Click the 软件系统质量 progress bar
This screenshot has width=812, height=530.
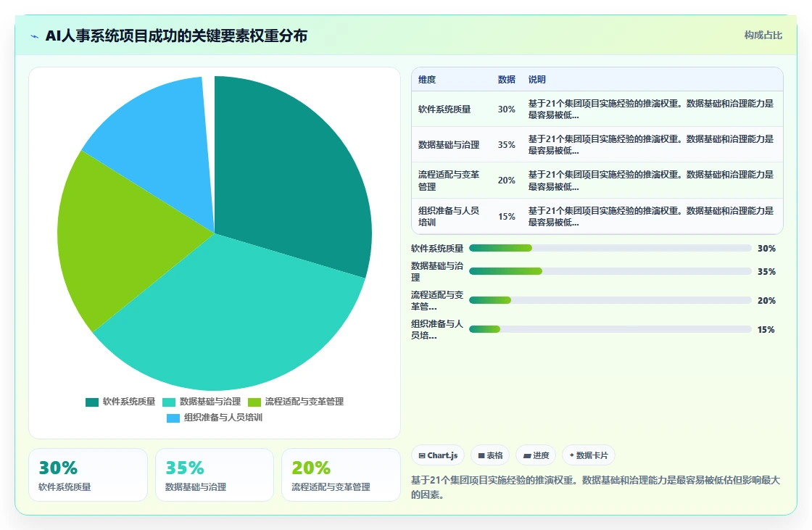click(x=610, y=248)
